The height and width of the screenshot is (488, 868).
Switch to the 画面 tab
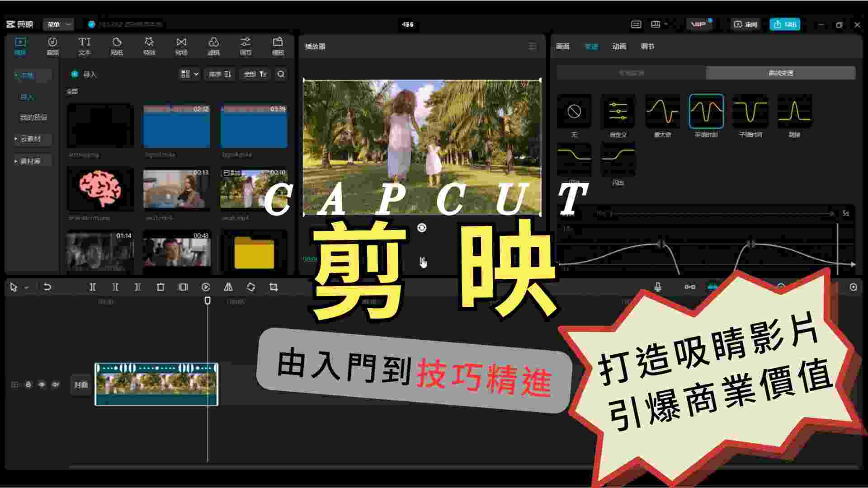tap(563, 46)
